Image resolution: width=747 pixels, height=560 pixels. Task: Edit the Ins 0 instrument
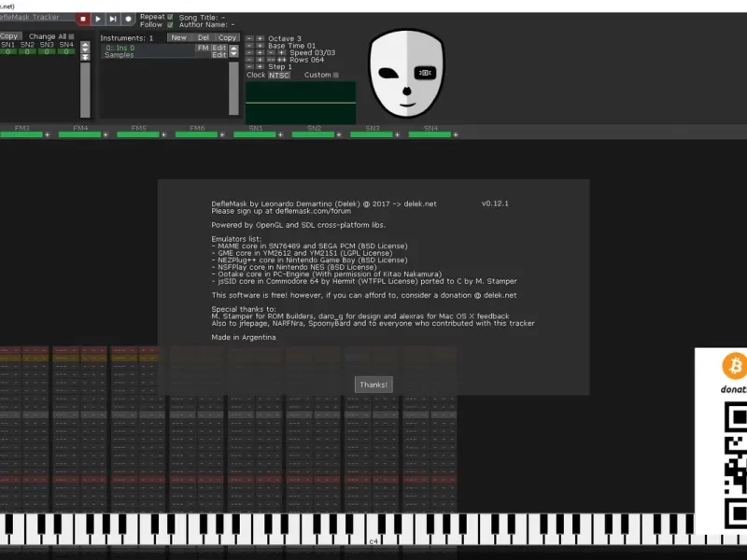pyautogui.click(x=219, y=48)
